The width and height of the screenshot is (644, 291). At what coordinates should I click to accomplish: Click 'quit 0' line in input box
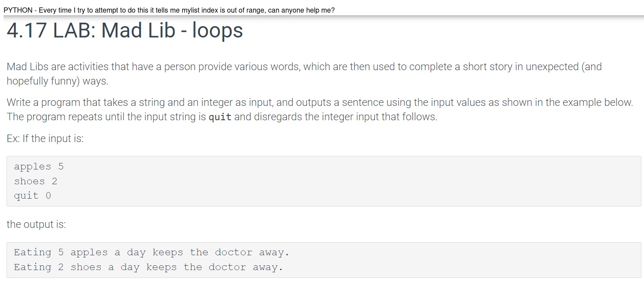pos(33,196)
